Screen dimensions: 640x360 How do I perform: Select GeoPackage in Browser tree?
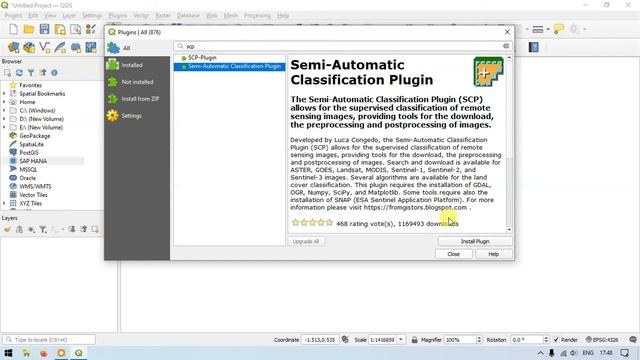point(35,136)
